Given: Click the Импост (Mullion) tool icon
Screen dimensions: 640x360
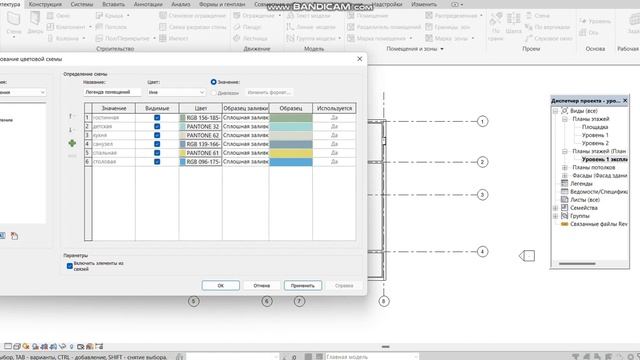Looking at the screenshot, I should pyautogui.click(x=163, y=38).
